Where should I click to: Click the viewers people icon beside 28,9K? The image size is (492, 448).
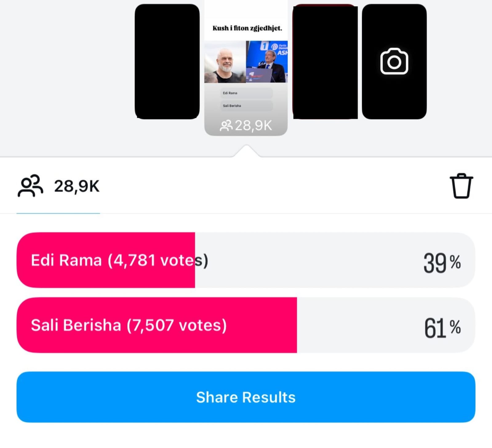30,186
